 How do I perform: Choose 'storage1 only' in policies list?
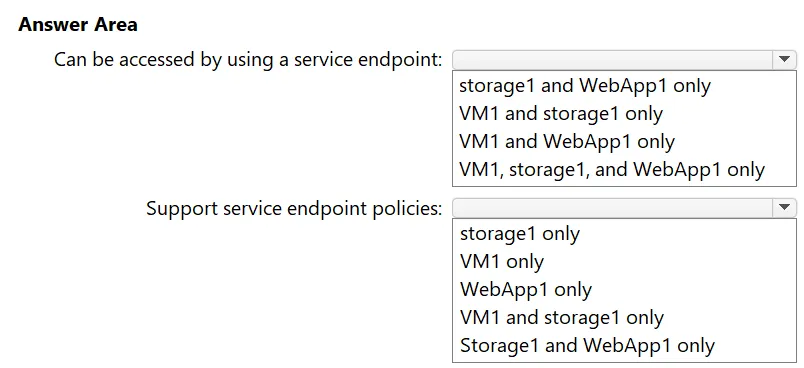(519, 234)
